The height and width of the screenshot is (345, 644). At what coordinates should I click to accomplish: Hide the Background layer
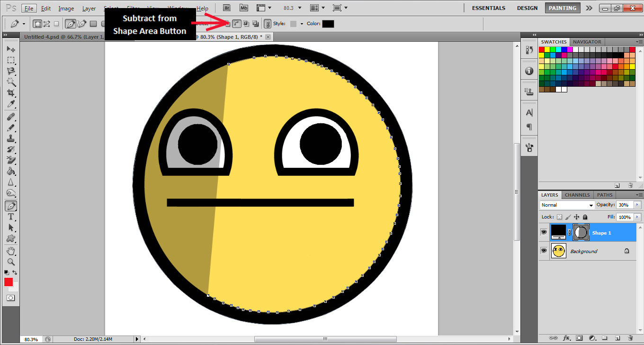tap(544, 251)
